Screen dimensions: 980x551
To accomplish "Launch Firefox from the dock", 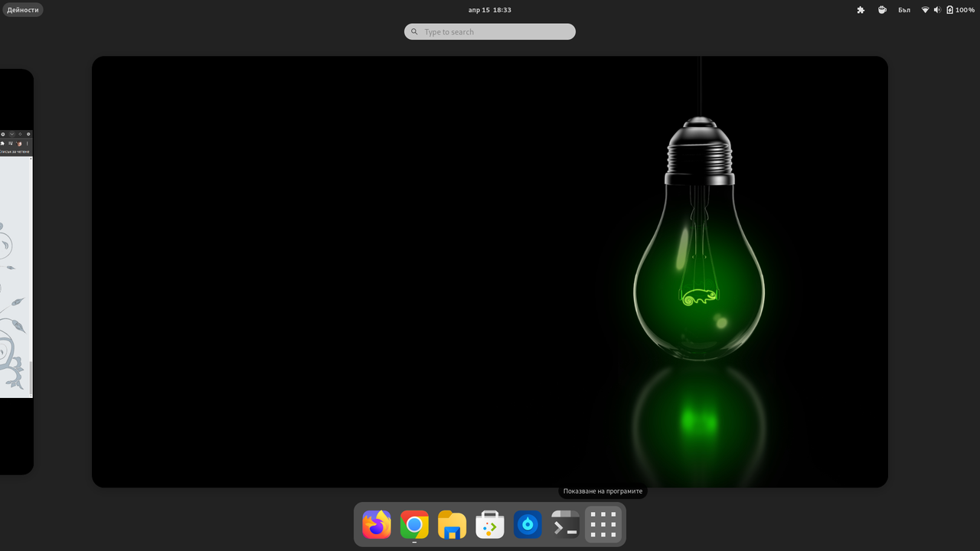I will click(x=377, y=525).
